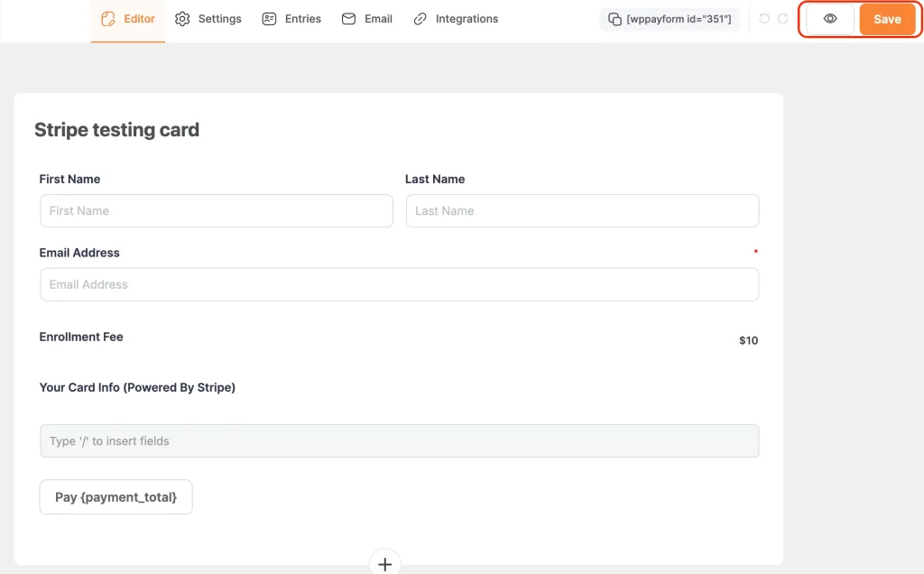
Task: Click the Email envelope icon
Action: (x=346, y=18)
